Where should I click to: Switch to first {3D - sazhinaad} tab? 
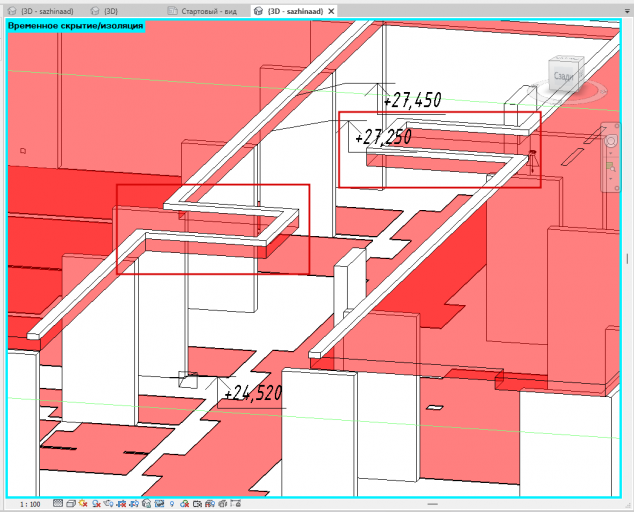pyautogui.click(x=40, y=11)
